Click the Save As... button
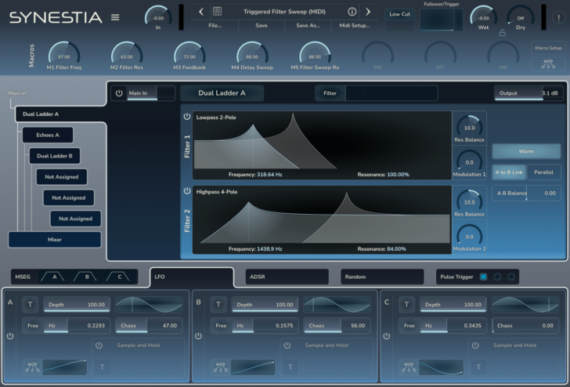 (x=308, y=25)
